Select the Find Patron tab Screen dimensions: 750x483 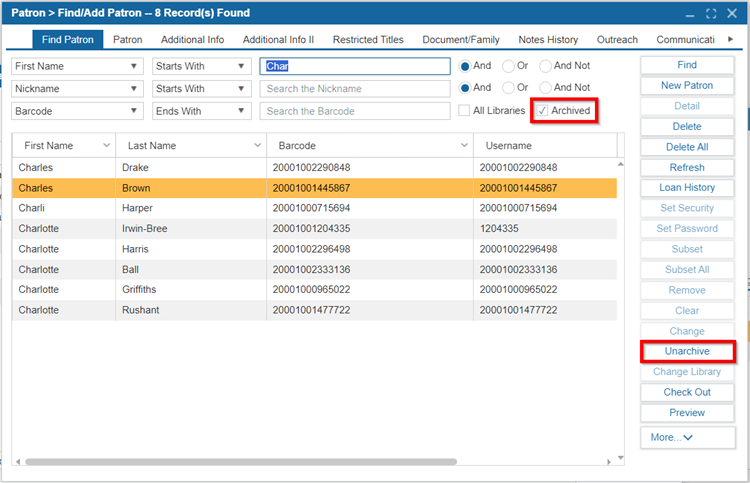pyautogui.click(x=67, y=40)
